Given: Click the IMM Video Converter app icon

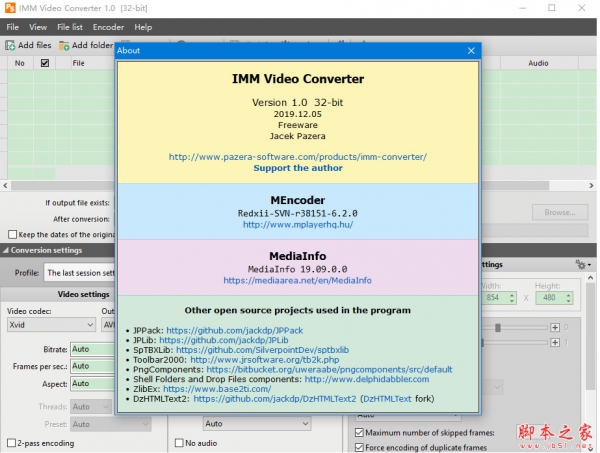Looking at the screenshot, I should [x=10, y=8].
